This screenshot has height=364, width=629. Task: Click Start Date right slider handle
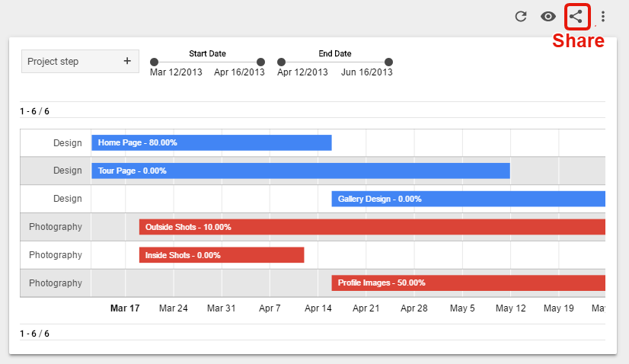tap(260, 62)
